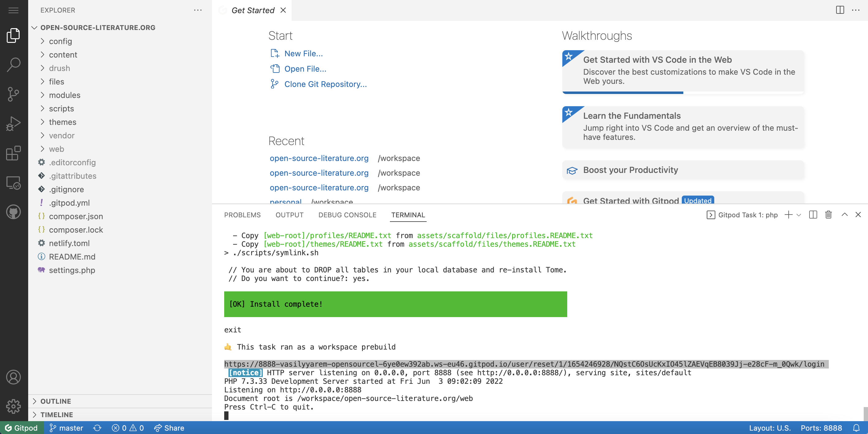Open Boost your Productivity walkthrough
Image resolution: width=868 pixels, height=434 pixels.
click(x=683, y=170)
